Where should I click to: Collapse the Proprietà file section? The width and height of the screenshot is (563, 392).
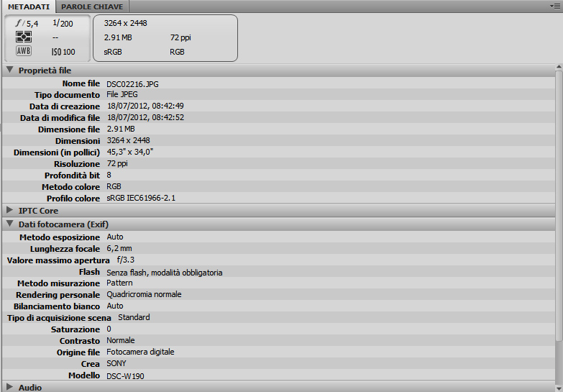pos(9,70)
